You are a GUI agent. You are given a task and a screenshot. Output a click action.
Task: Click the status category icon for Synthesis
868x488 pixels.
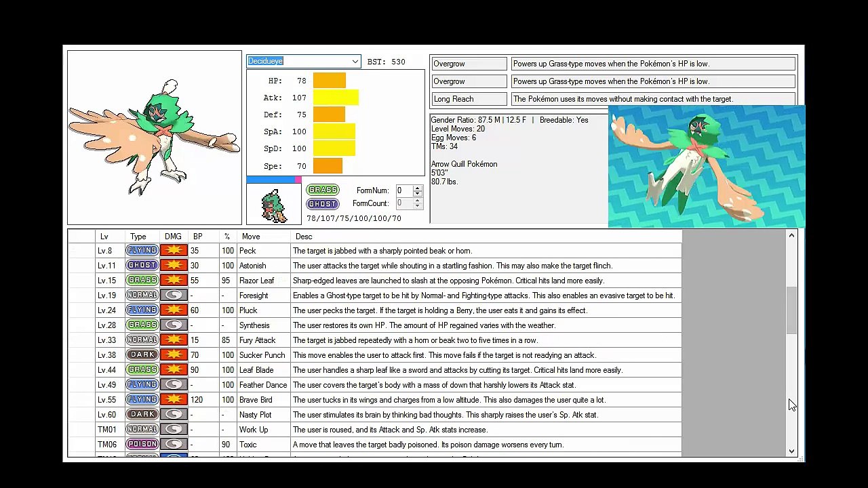pos(174,325)
